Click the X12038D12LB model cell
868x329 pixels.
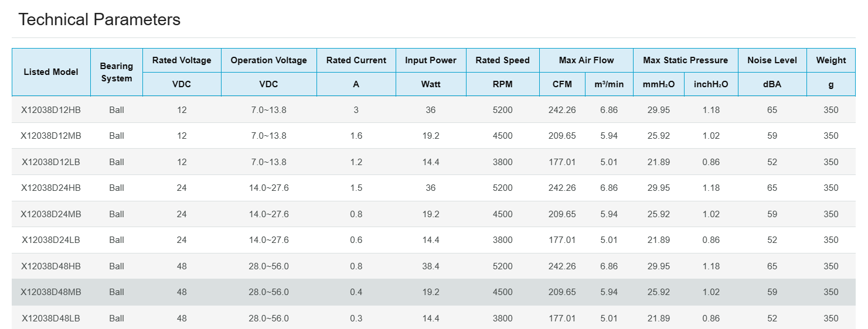pos(51,162)
